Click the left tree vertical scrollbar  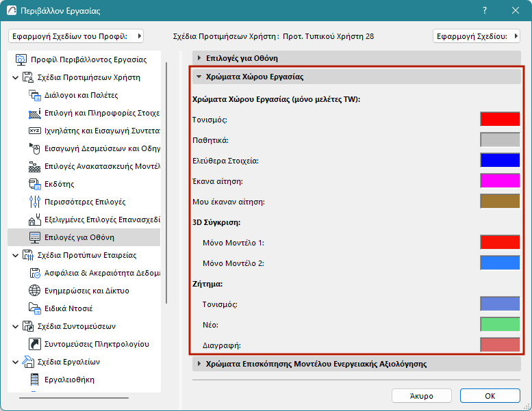click(166, 183)
